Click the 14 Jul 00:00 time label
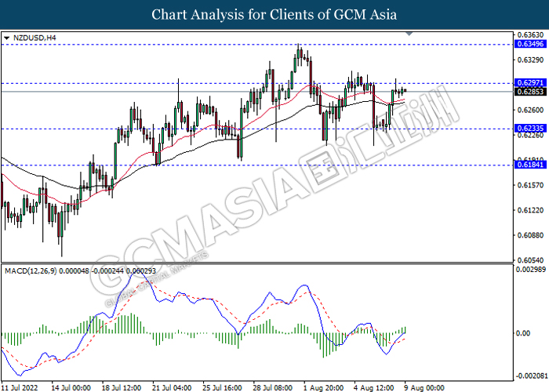Viewport: 549px width, 392px height. pos(71,388)
